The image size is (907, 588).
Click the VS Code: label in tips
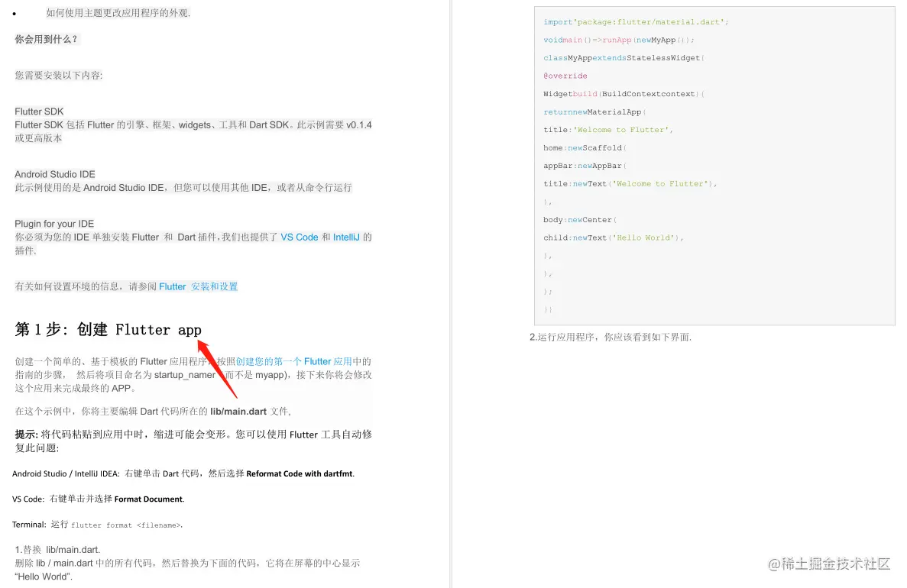(x=28, y=499)
